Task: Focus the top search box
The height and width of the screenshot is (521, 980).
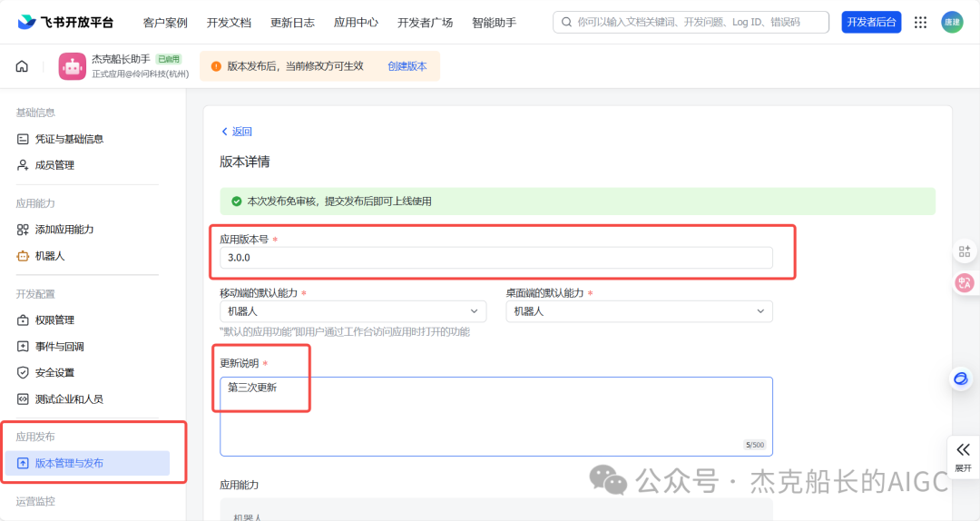Action: point(691,23)
